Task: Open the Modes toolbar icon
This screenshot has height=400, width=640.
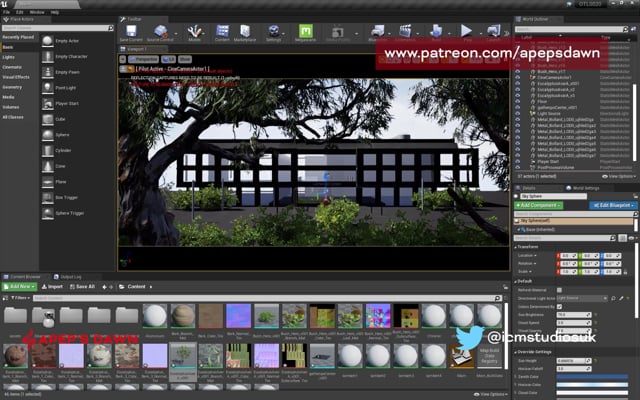Action: coord(194,31)
